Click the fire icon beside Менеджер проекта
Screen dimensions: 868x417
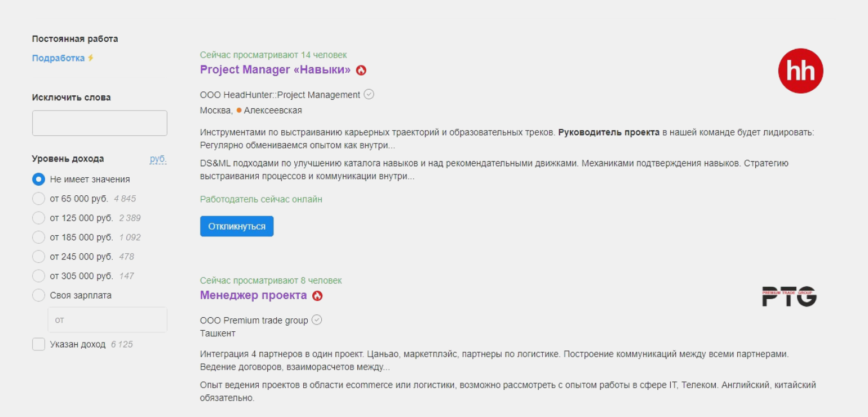tap(317, 296)
